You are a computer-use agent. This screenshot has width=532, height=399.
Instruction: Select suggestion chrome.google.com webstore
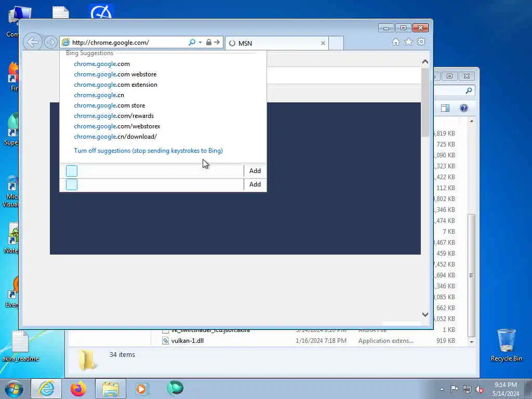tap(115, 74)
